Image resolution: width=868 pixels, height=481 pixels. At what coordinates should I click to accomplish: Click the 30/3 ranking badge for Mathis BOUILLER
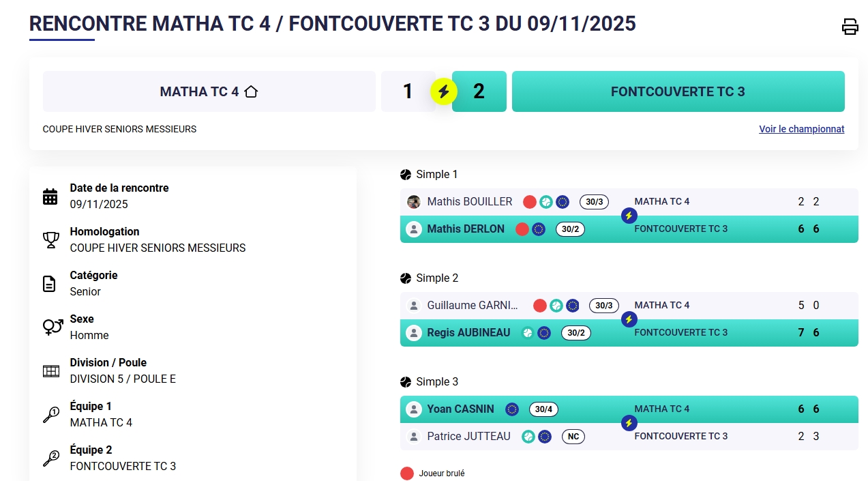pyautogui.click(x=594, y=202)
